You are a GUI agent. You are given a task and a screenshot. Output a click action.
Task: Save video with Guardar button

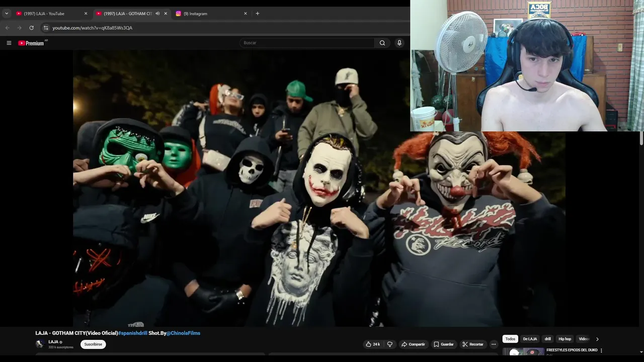coord(444,344)
